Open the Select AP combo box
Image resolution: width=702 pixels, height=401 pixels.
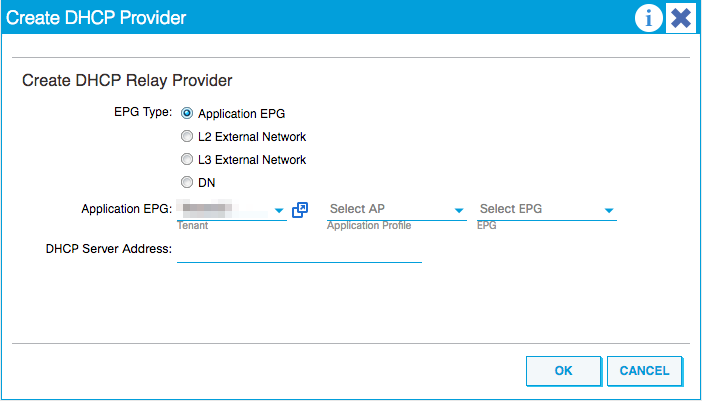pyautogui.click(x=397, y=209)
